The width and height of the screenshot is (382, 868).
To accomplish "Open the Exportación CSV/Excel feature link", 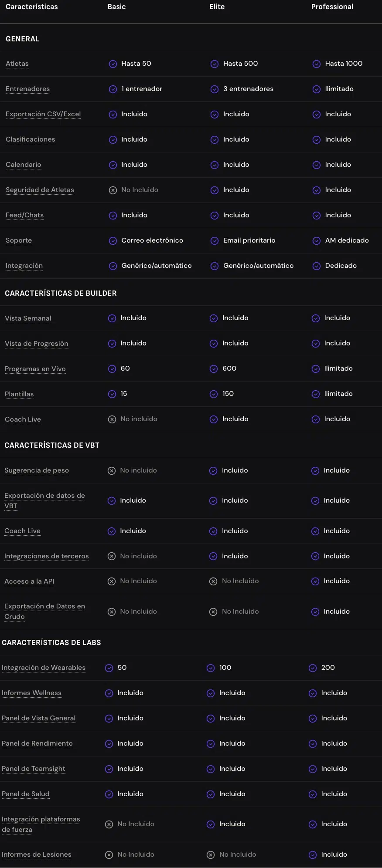I will pyautogui.click(x=43, y=114).
